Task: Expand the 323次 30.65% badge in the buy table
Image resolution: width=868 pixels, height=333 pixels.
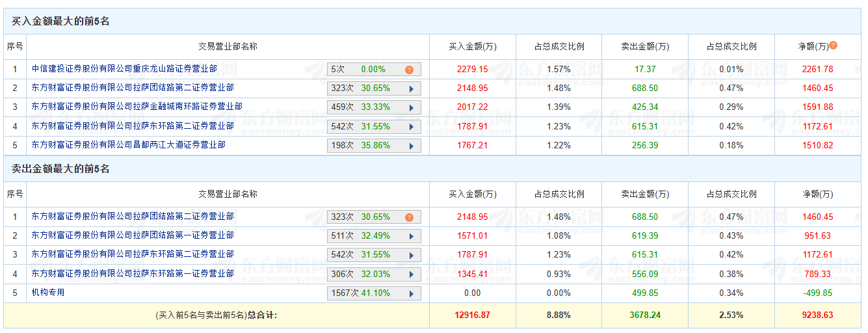Action: tap(411, 88)
